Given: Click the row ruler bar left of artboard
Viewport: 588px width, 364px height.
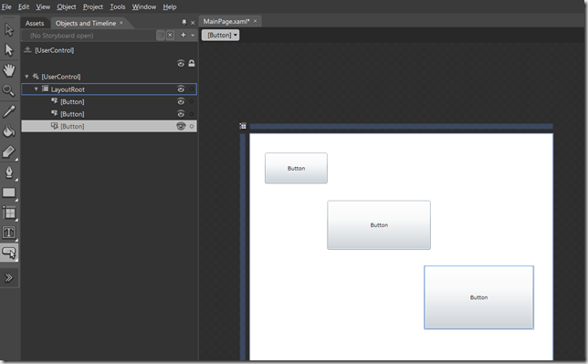Looking at the screenshot, I should click(243, 246).
